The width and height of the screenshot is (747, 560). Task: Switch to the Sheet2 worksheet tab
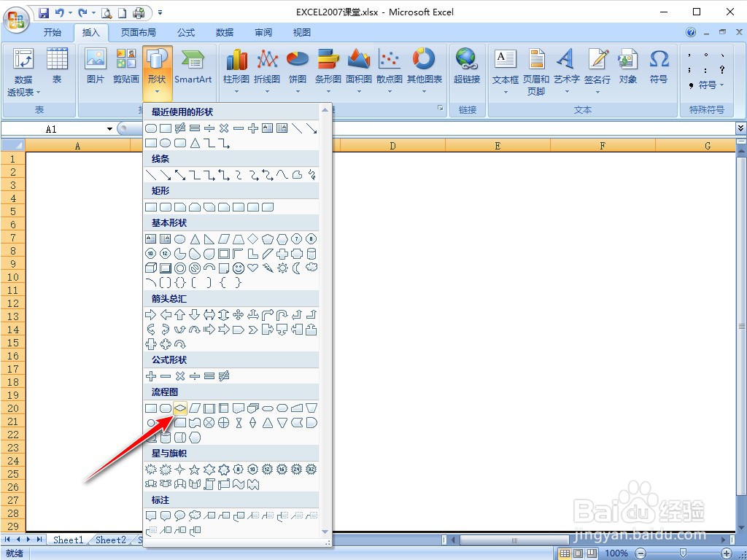click(x=111, y=540)
